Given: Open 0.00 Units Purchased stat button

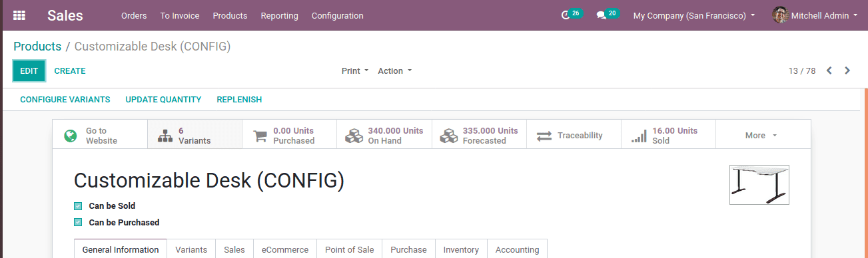Looking at the screenshot, I should click(x=290, y=135).
